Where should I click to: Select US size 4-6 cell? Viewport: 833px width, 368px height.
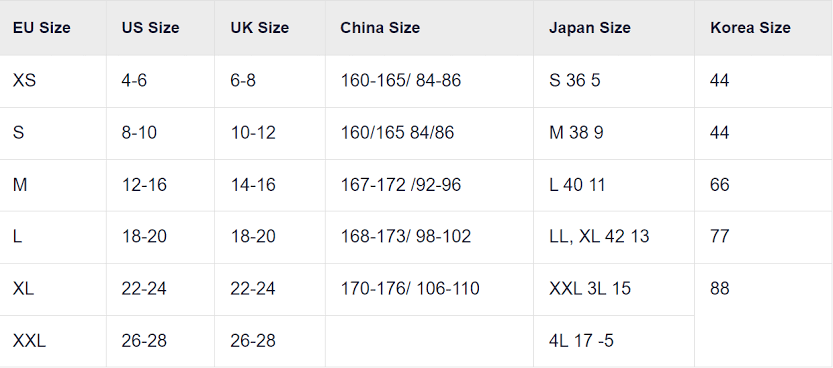point(160,81)
